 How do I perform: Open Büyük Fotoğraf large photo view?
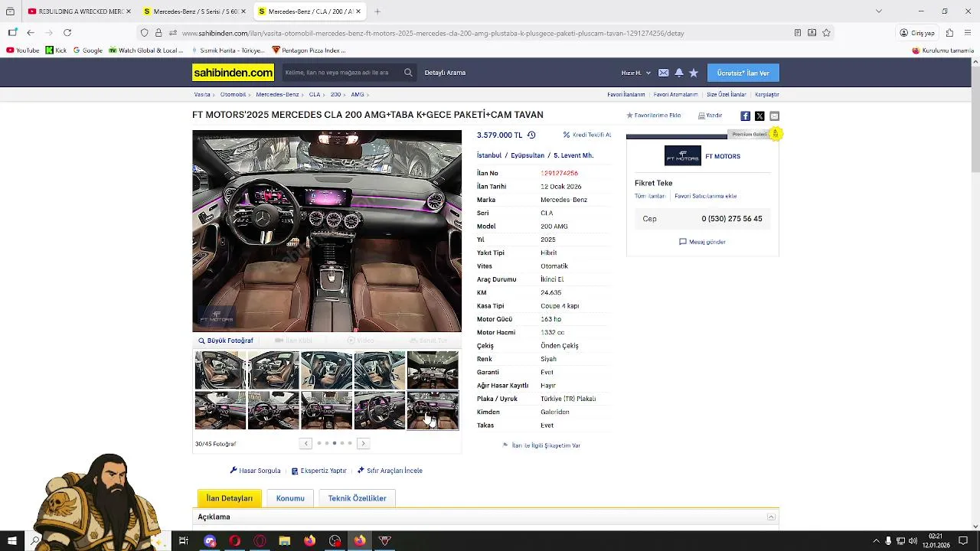[226, 341]
